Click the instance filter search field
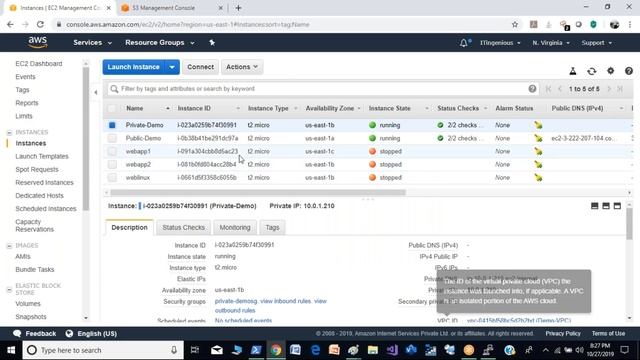 (322, 89)
